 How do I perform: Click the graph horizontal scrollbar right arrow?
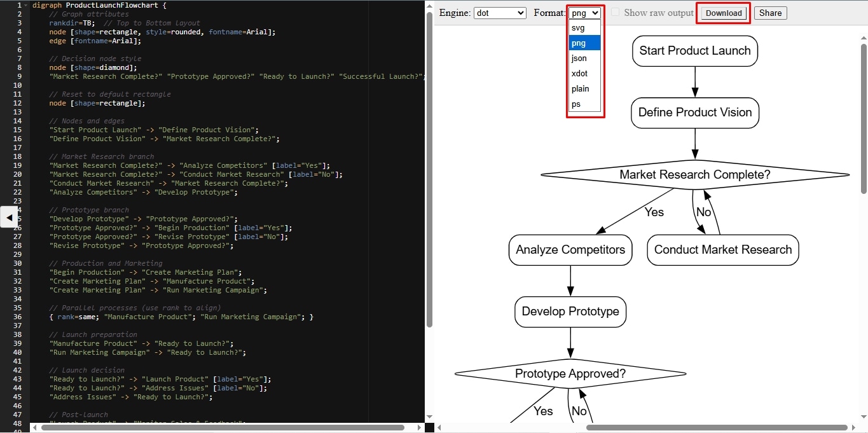854,428
